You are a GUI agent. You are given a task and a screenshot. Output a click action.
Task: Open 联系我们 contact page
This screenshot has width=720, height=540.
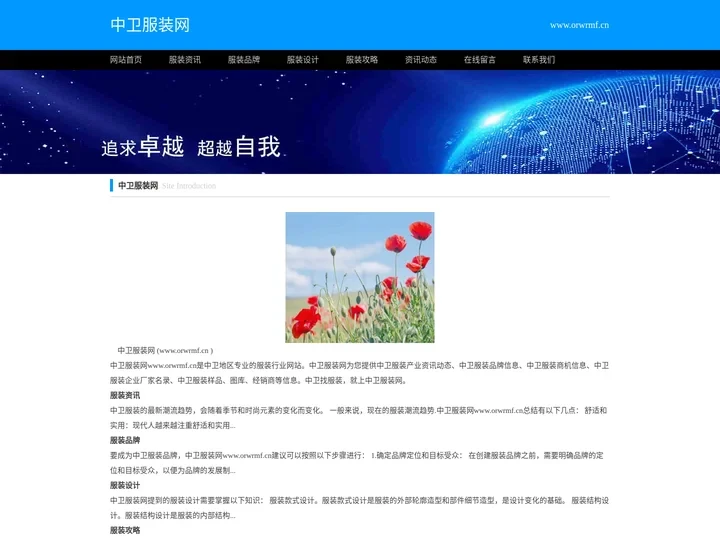539,60
